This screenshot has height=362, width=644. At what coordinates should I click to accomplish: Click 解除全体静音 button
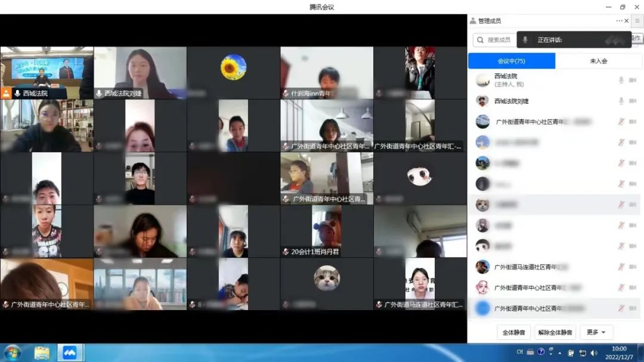point(555,332)
